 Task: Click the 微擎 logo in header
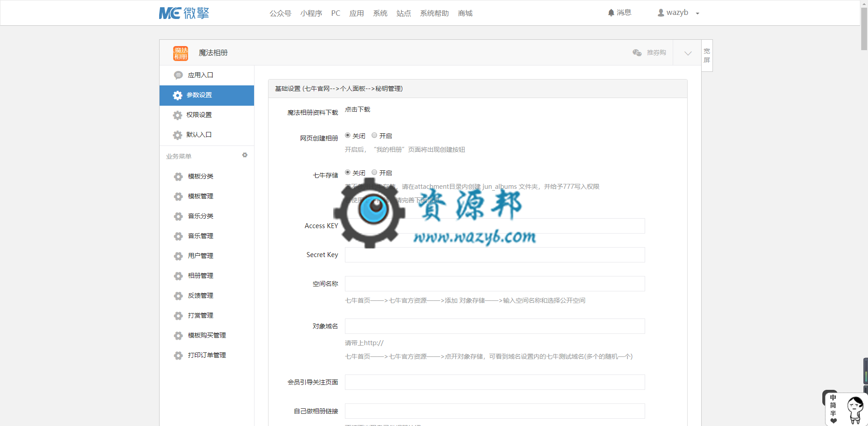tap(184, 13)
